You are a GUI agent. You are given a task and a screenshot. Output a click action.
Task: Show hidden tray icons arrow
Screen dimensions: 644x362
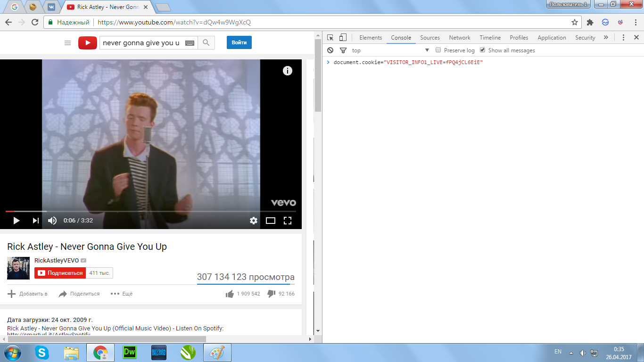(571, 353)
